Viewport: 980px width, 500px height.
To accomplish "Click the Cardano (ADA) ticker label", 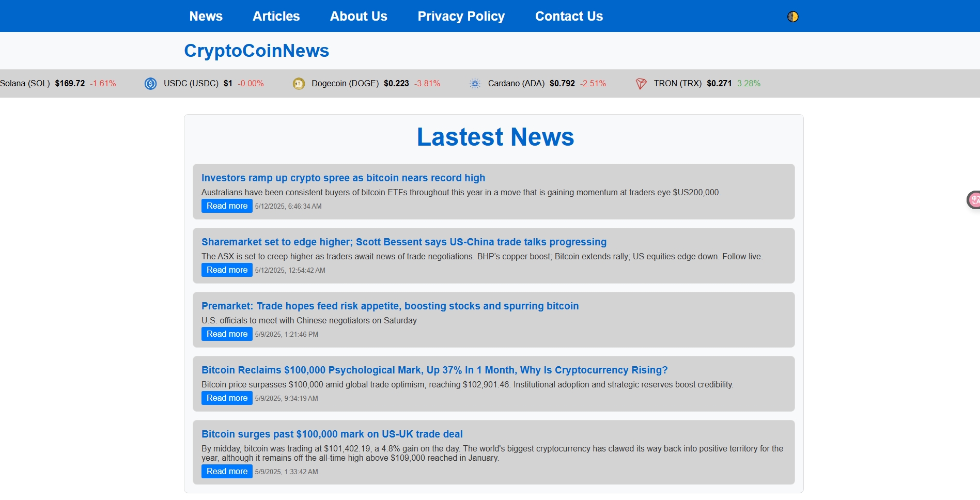I will click(x=516, y=83).
